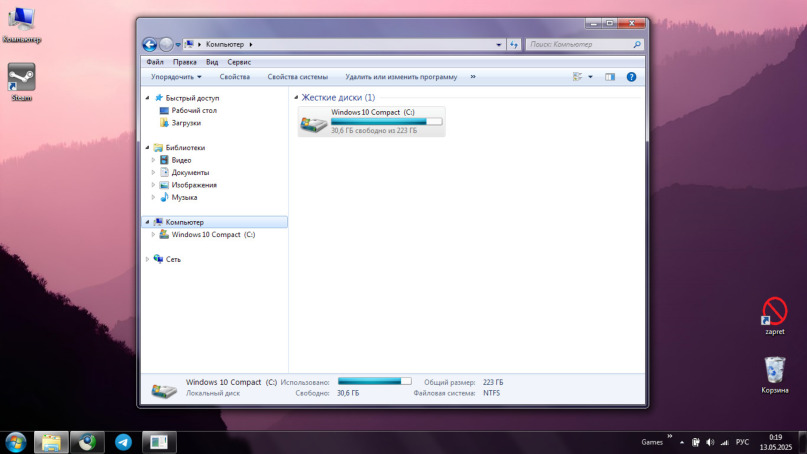Viewport: 807px width, 454px height.
Task: Expand the Изображения library node
Action: (153, 185)
